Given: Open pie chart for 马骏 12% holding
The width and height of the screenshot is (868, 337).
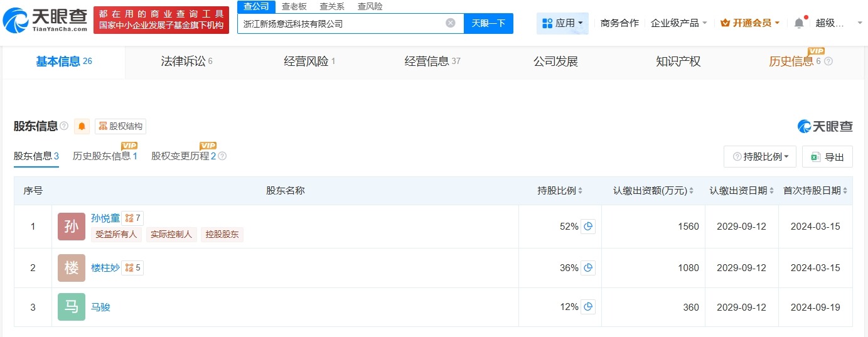Looking at the screenshot, I should (x=588, y=307).
